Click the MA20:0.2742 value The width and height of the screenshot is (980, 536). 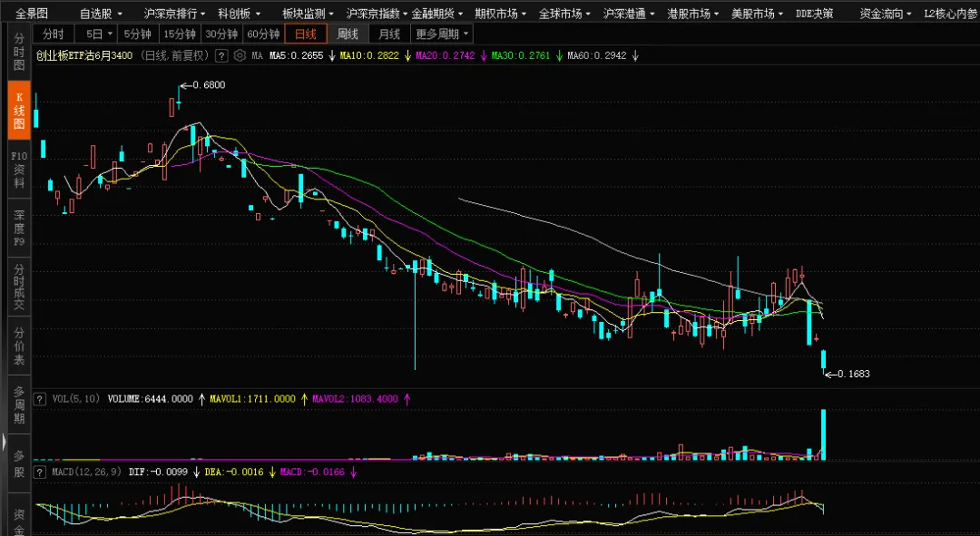(446, 55)
